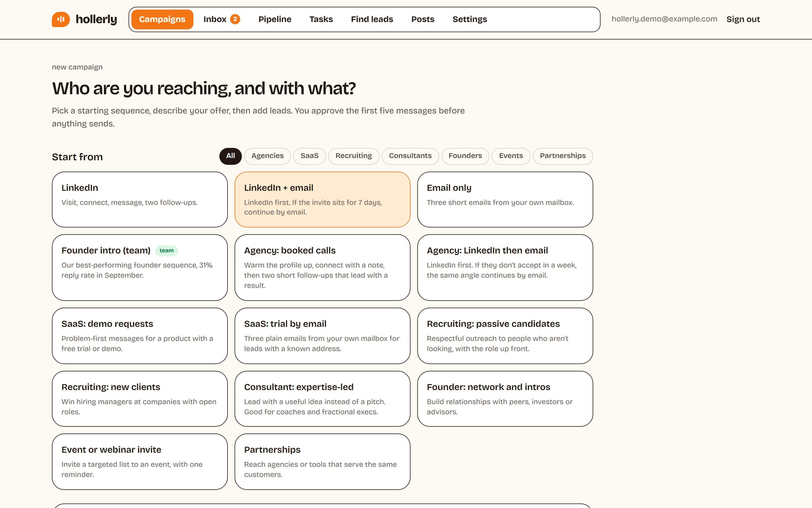Open the Inbox tab
This screenshot has width=812, height=508.
coord(221,19)
